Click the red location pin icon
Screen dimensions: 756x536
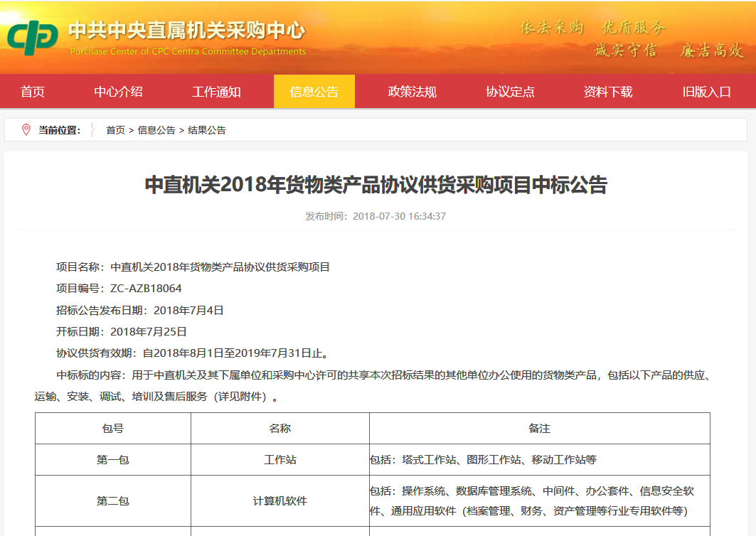point(26,129)
